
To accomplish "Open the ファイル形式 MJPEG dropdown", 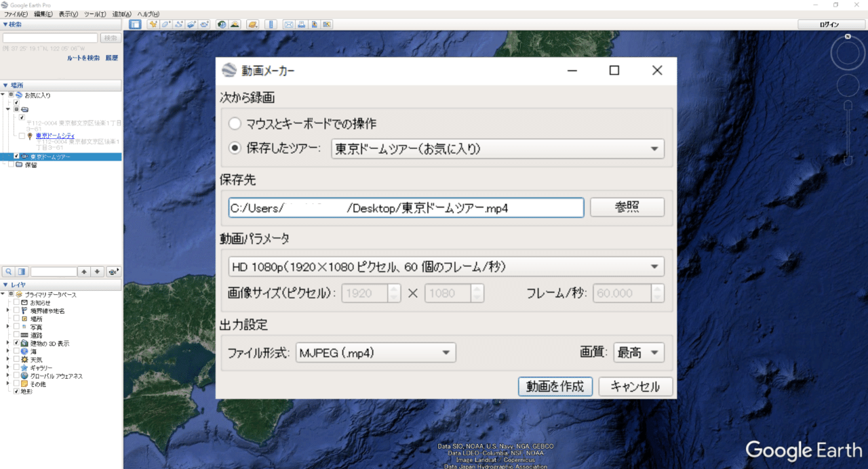I will (376, 352).
